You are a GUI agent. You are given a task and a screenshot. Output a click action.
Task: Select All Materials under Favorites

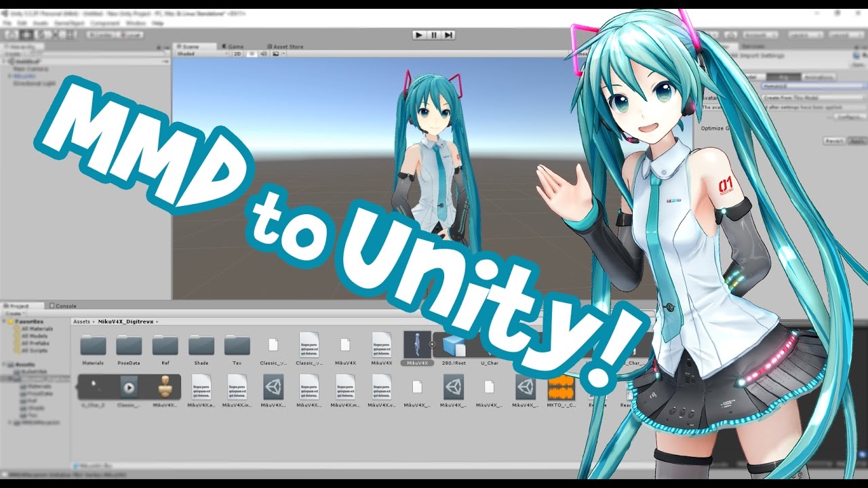point(34,328)
